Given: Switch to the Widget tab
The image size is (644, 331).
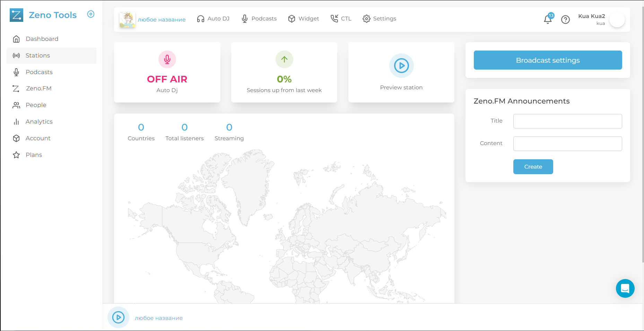Looking at the screenshot, I should (x=304, y=19).
